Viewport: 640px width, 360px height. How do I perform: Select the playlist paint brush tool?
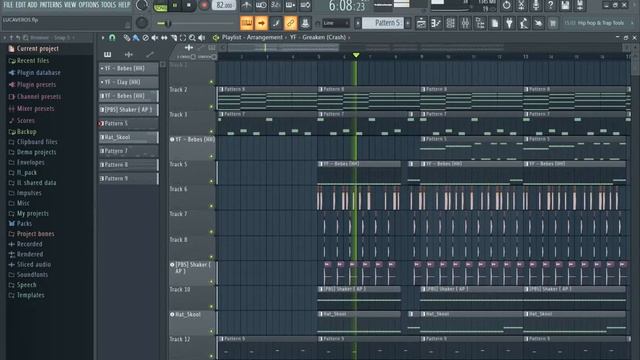tap(136, 38)
